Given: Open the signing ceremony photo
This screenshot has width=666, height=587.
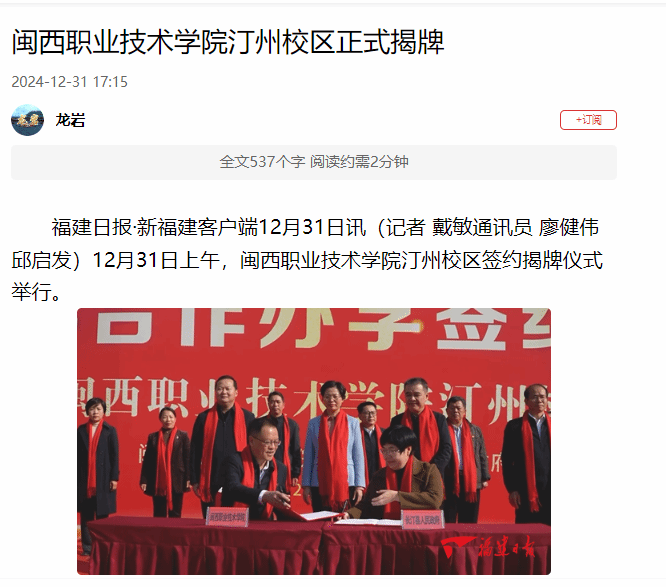Looking at the screenshot, I should coord(314,441).
